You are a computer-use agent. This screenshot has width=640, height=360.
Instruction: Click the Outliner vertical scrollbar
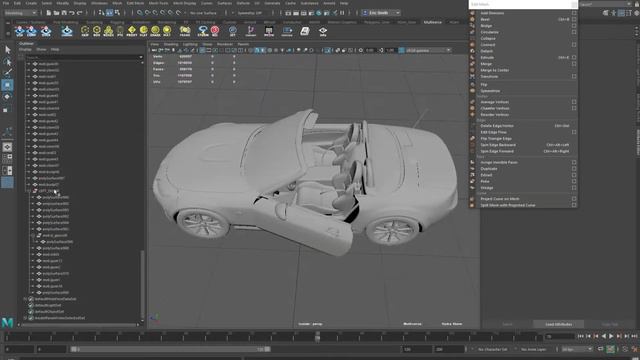tap(142, 284)
